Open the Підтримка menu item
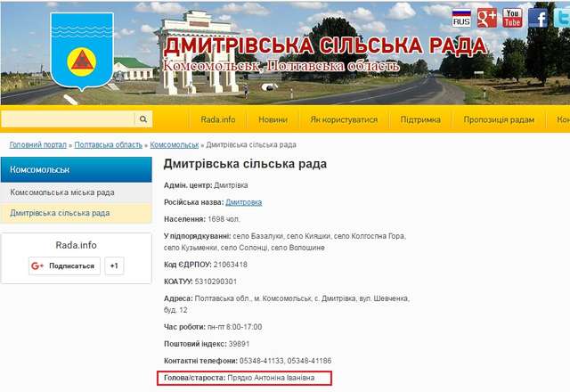Viewport: 570px width, 392px height. click(420, 119)
